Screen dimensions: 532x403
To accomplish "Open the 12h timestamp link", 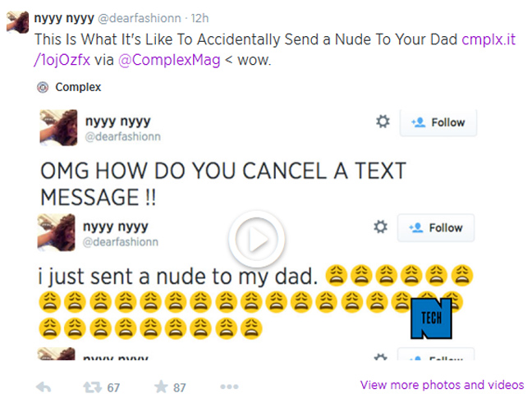I will (199, 18).
